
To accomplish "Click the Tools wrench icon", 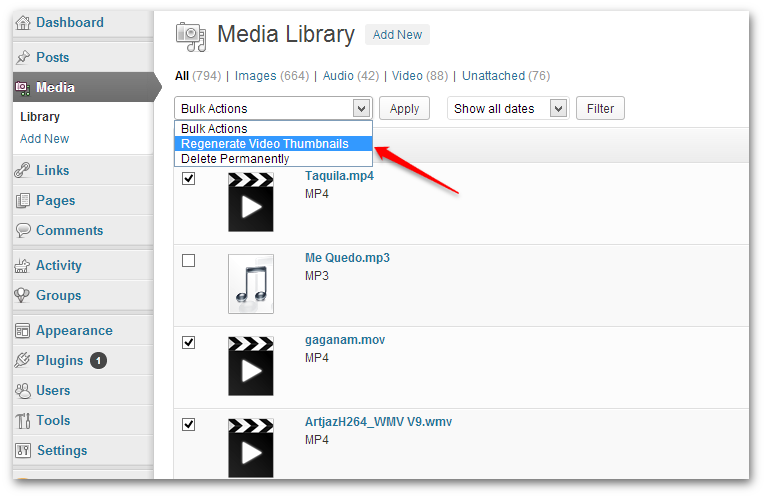I will pyautogui.click(x=23, y=420).
